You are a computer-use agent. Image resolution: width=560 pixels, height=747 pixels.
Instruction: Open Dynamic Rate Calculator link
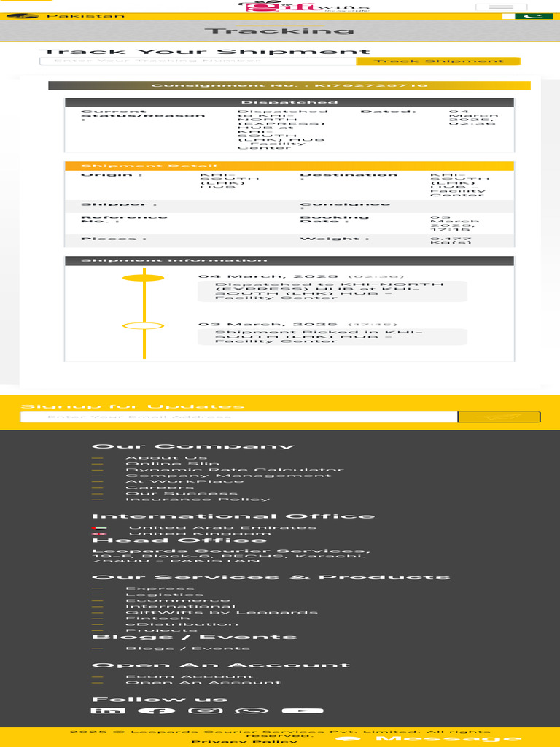point(234,470)
